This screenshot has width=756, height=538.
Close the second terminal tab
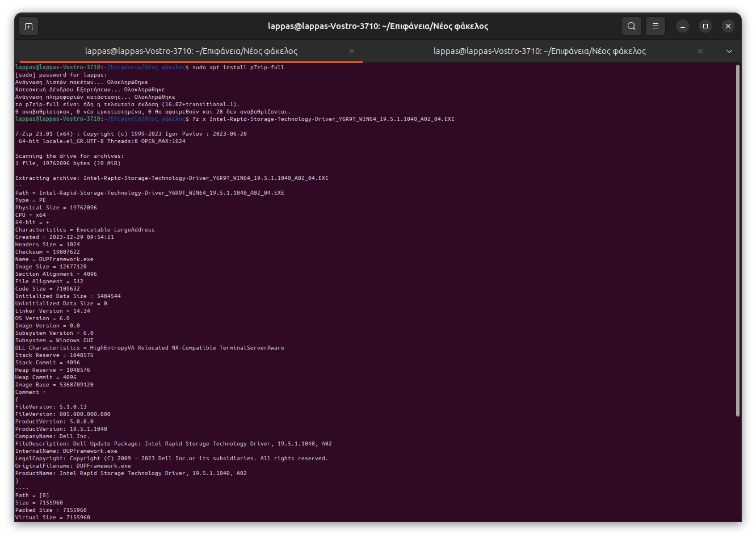[x=700, y=51]
